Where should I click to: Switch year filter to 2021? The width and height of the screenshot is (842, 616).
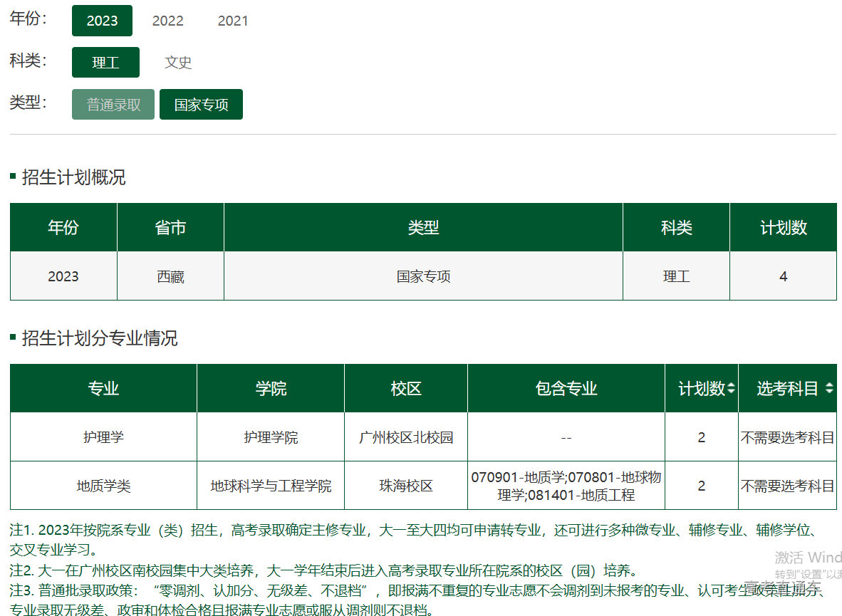tap(233, 21)
